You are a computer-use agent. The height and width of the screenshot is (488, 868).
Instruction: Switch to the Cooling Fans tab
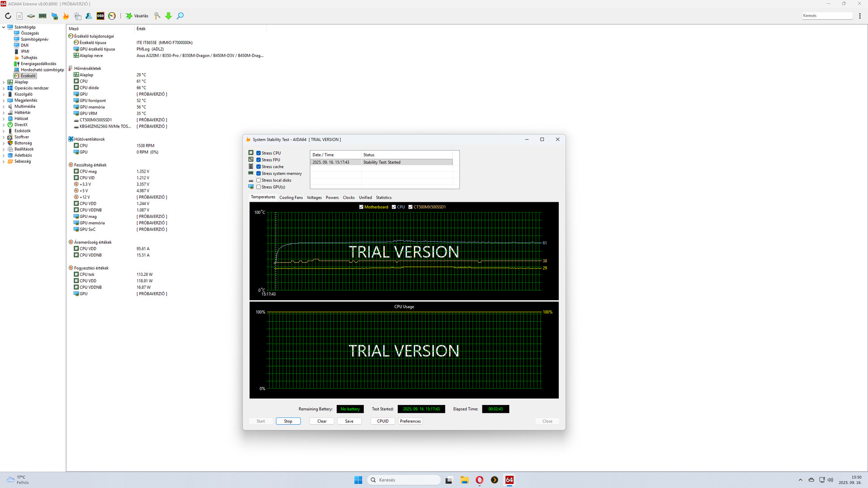(x=291, y=198)
